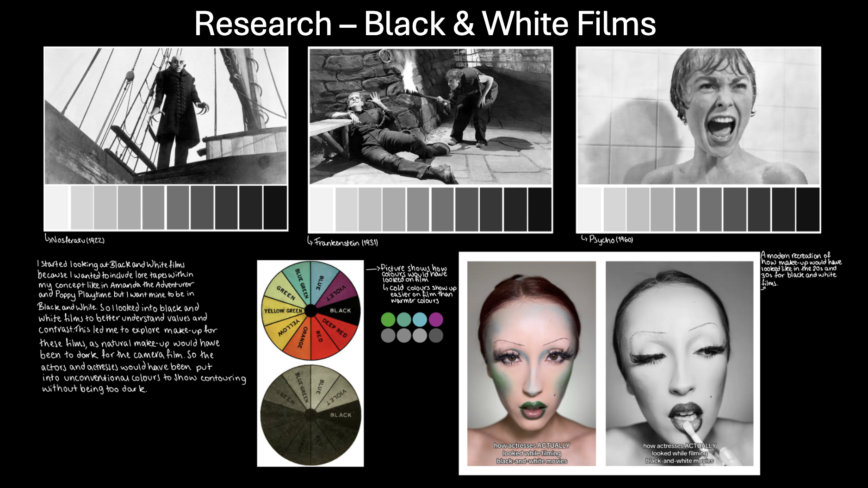Image resolution: width=868 pixels, height=488 pixels.
Task: Click the caption text on the colour make-up portrait
Action: click(532, 453)
